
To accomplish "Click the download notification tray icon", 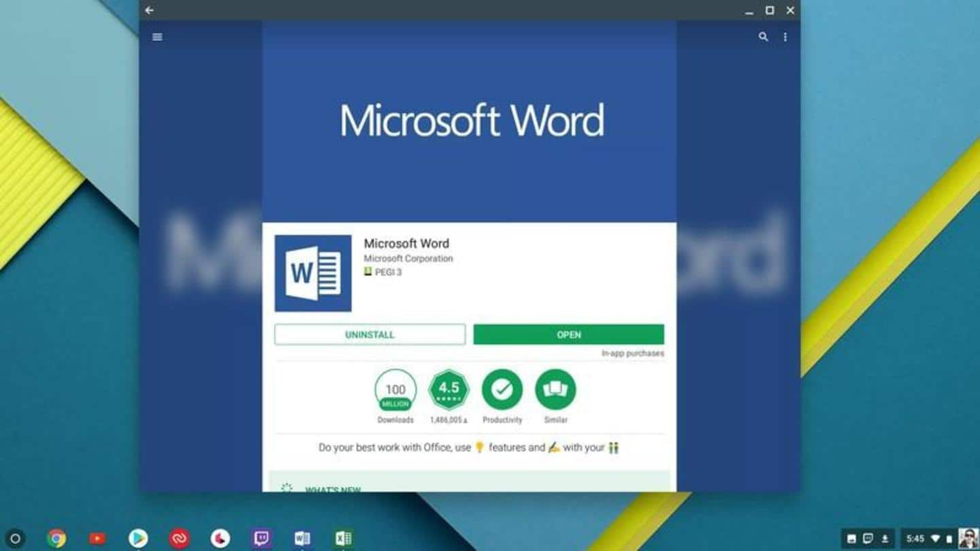I will 885,539.
